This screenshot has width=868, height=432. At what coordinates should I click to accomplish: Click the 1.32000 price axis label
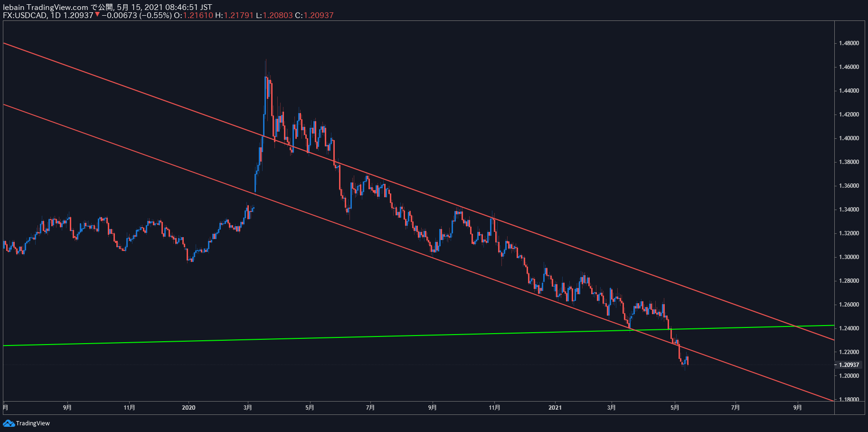tap(849, 233)
